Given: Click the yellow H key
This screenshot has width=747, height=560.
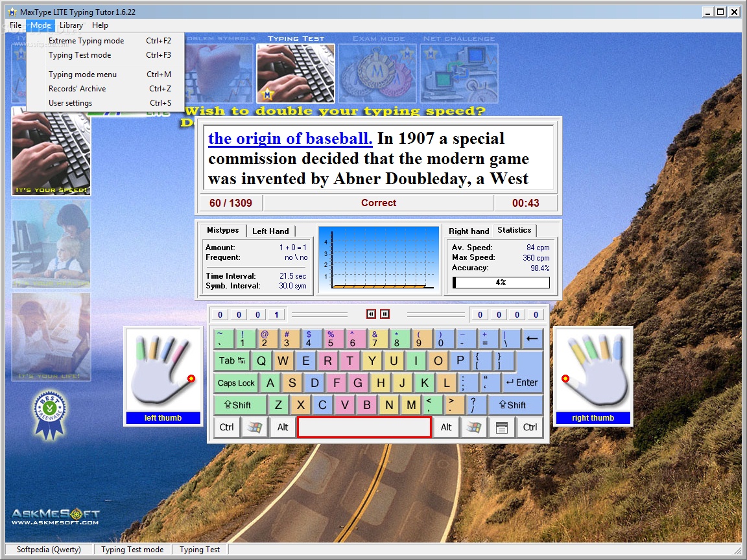Looking at the screenshot, I should tap(381, 383).
